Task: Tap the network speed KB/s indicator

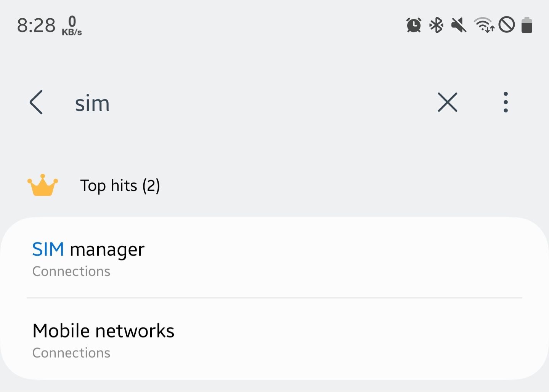Action: [72, 26]
